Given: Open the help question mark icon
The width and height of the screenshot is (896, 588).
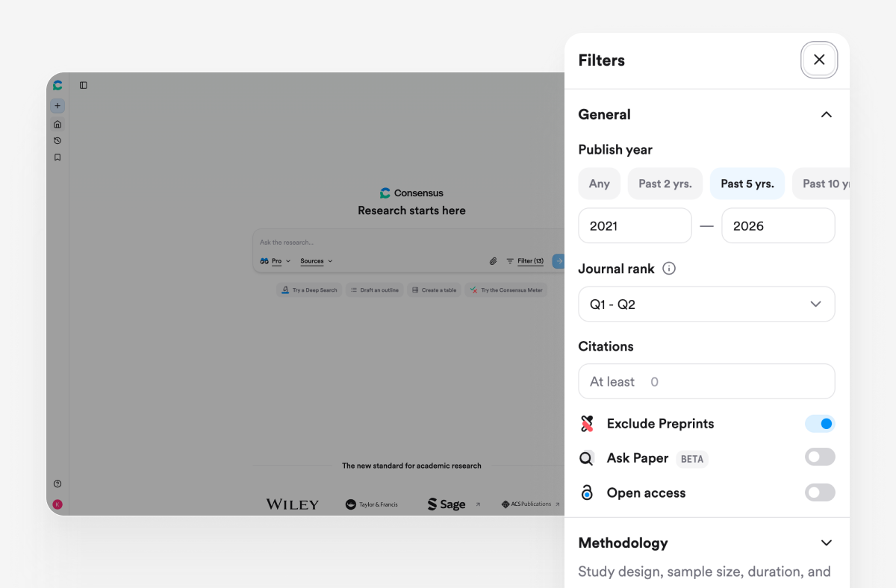Looking at the screenshot, I should click(57, 484).
